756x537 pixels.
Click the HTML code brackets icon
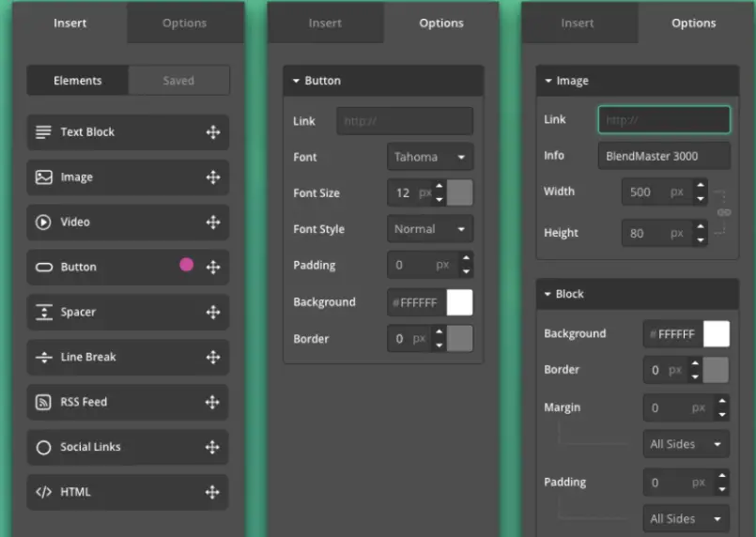coord(43,492)
